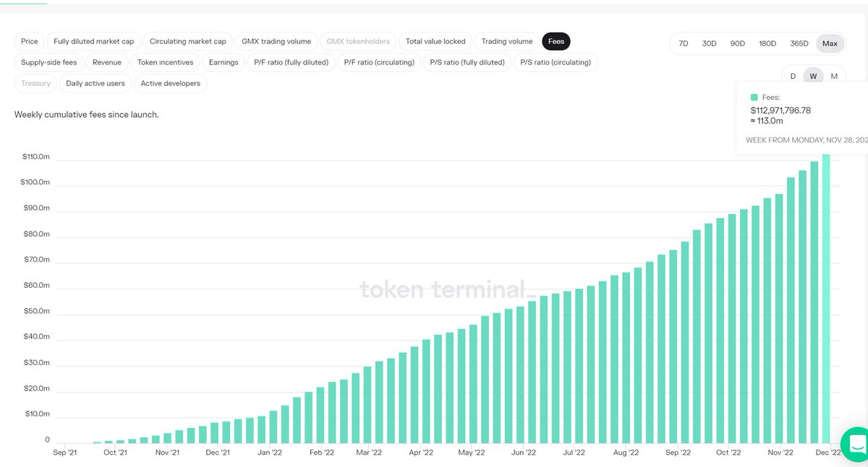The image size is (868, 467).
Task: Switch granularity to weekly (W)
Action: 814,76
